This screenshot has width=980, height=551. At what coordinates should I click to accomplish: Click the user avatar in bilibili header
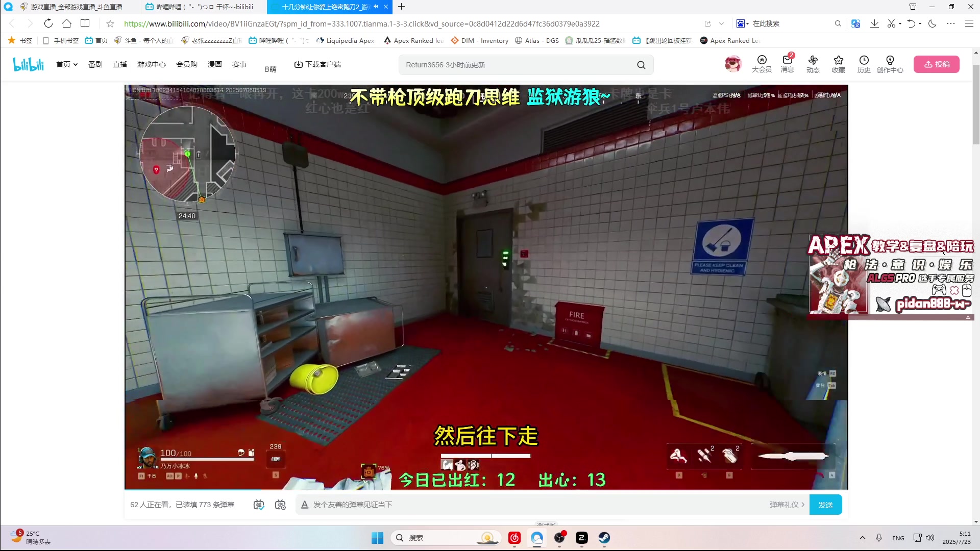tap(732, 64)
